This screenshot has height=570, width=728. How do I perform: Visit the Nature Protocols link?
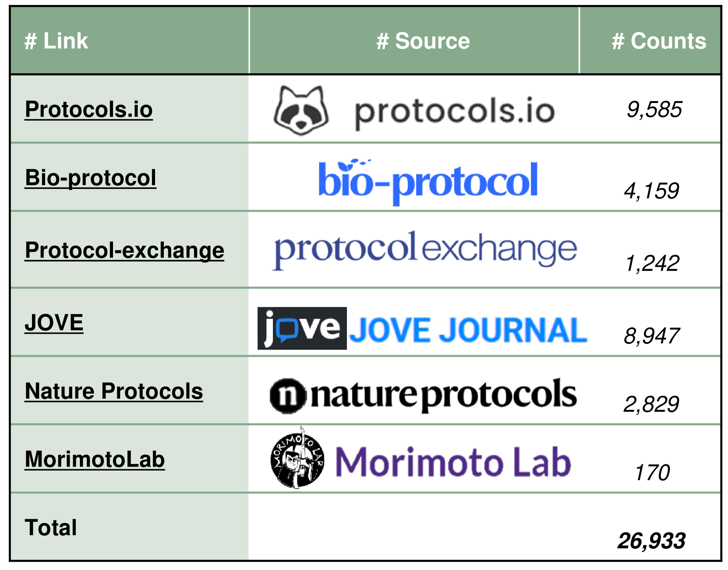click(114, 391)
